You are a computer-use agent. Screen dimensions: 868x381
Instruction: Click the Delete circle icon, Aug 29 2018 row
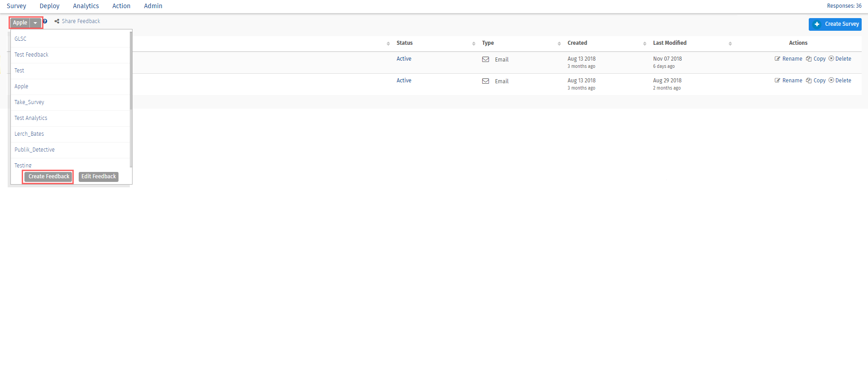click(x=831, y=81)
